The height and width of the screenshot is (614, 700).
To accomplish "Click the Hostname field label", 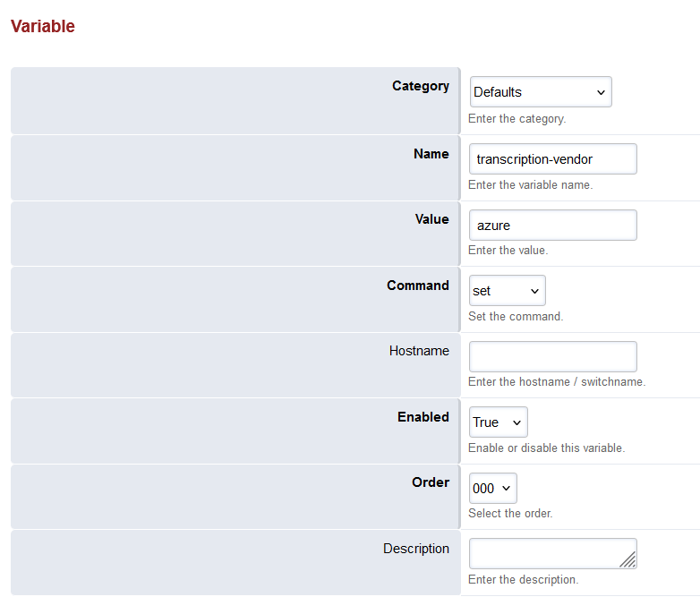I will (419, 351).
